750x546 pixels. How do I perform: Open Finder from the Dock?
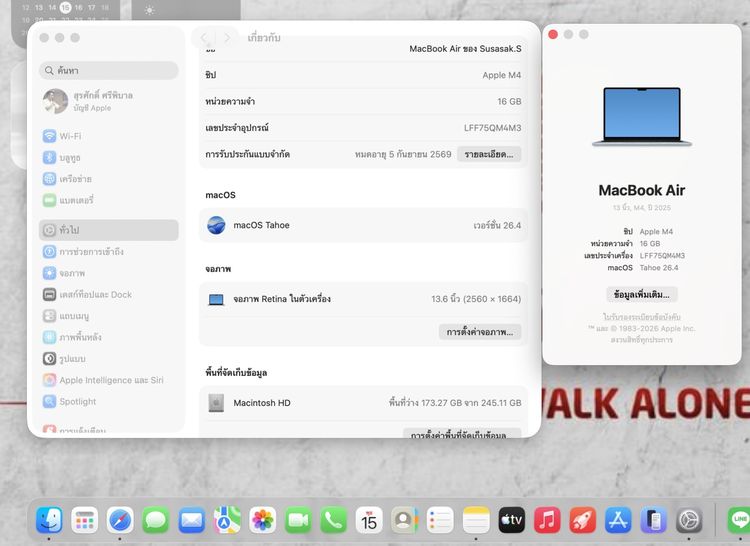(49, 520)
